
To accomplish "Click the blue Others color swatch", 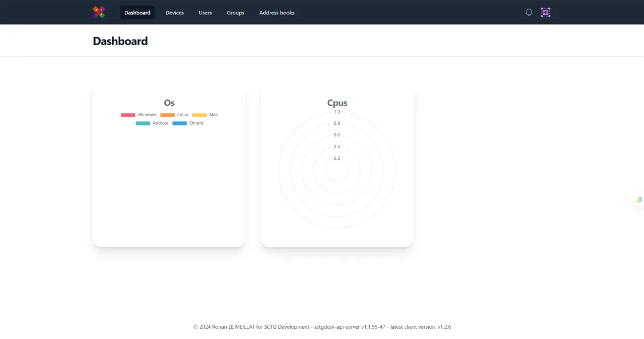I will 180,123.
